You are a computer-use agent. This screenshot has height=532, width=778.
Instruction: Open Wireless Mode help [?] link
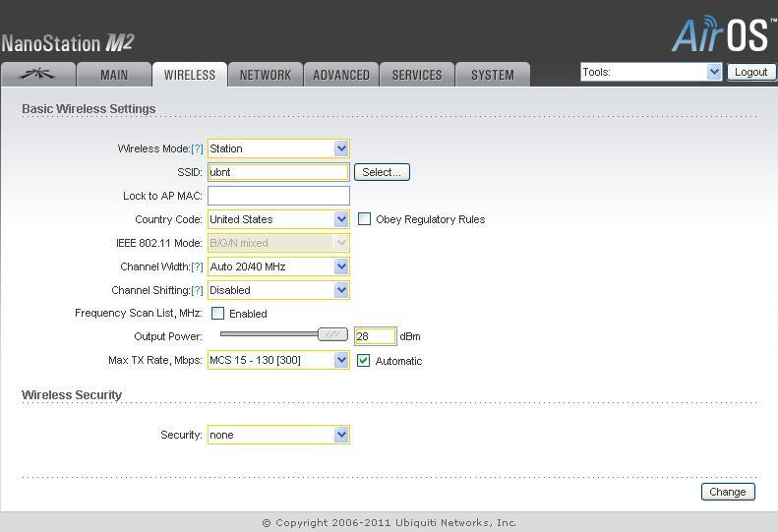[x=197, y=149]
